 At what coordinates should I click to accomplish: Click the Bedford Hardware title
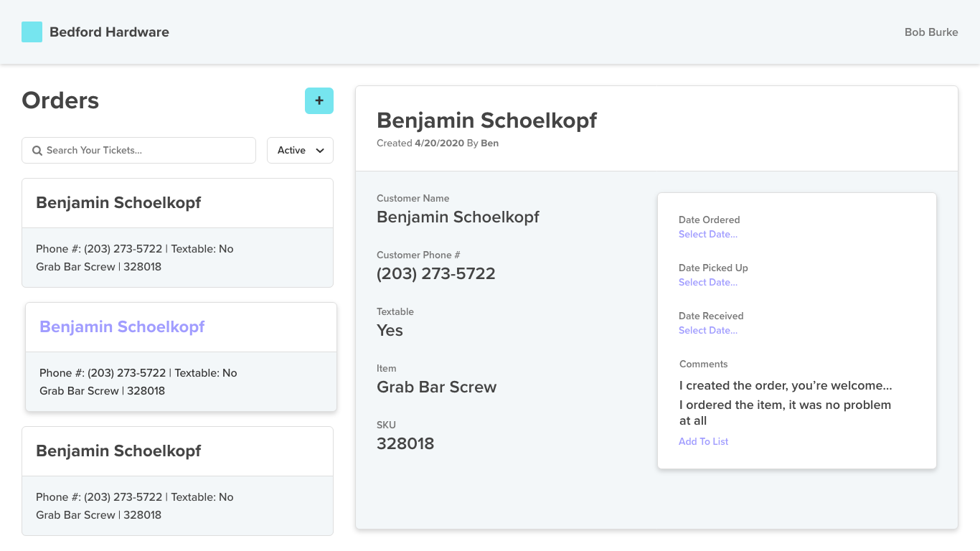click(109, 32)
